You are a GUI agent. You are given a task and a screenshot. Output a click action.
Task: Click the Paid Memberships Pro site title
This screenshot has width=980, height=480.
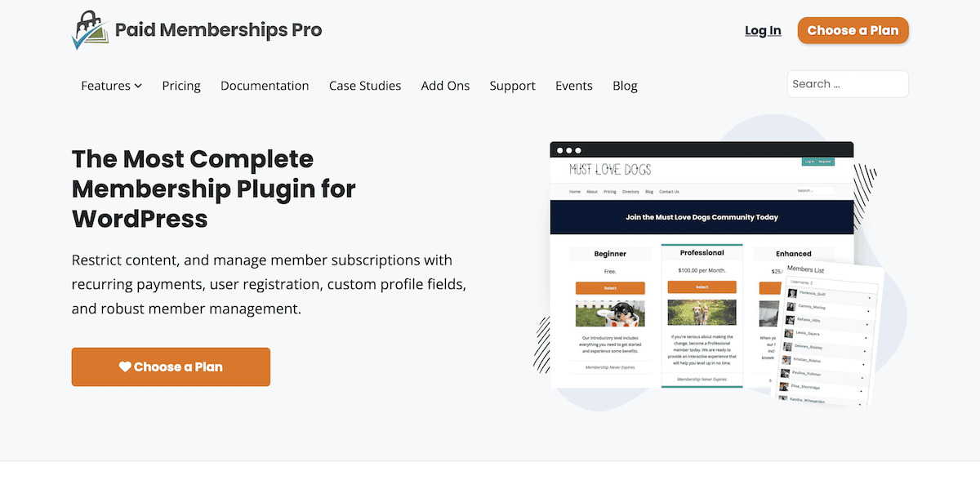click(218, 30)
